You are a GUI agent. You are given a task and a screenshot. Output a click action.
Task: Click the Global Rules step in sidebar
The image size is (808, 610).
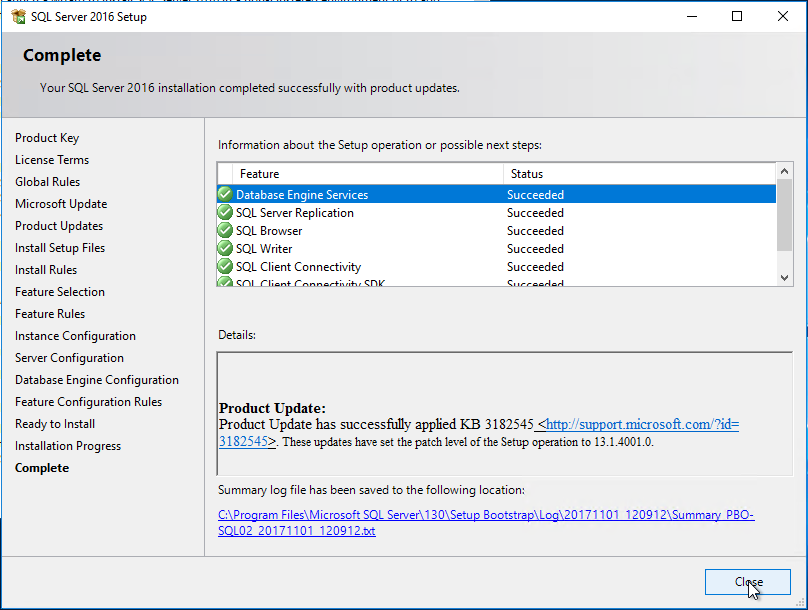(47, 182)
